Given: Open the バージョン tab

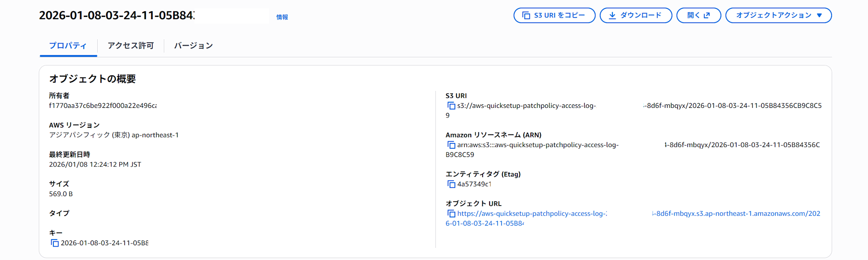Looking at the screenshot, I should coord(194,46).
